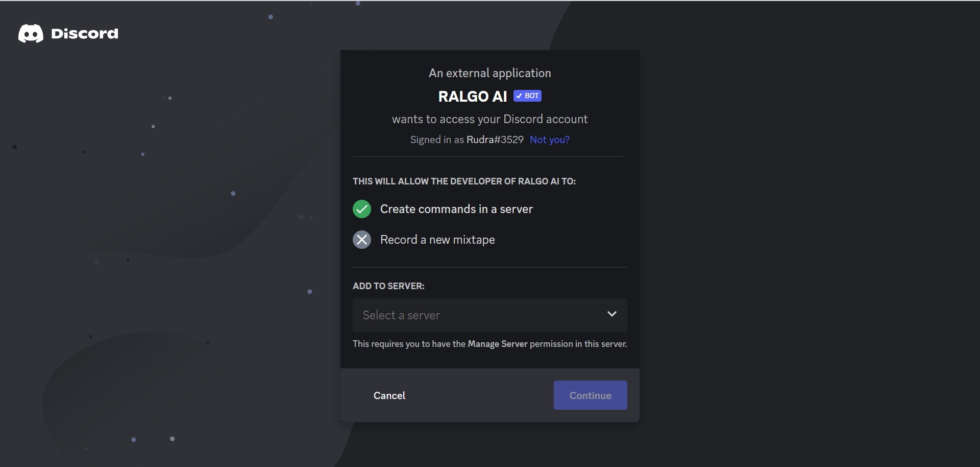Click the Discord logo icon
Viewport: 980px width, 467px height.
point(31,34)
